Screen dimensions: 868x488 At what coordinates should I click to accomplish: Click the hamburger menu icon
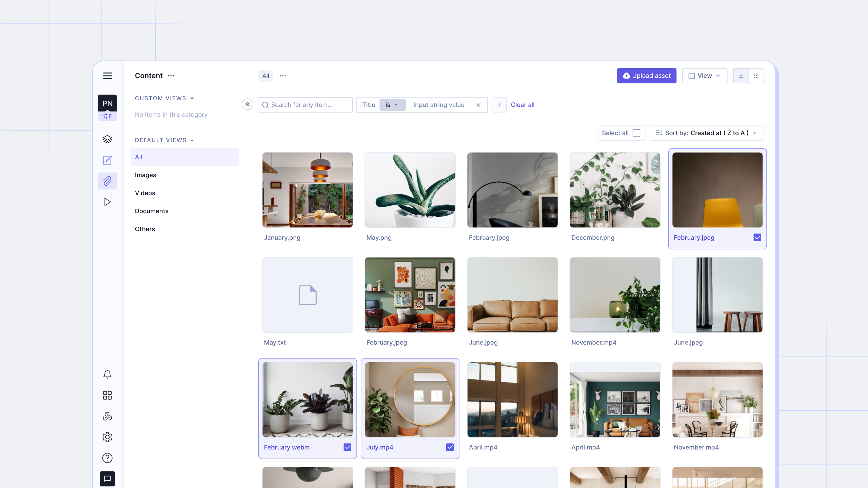click(x=107, y=76)
